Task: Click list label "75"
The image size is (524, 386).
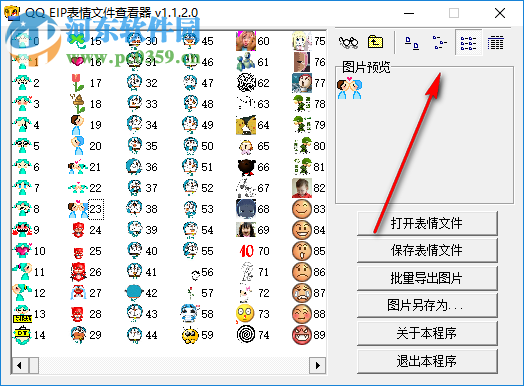Action: point(320,41)
